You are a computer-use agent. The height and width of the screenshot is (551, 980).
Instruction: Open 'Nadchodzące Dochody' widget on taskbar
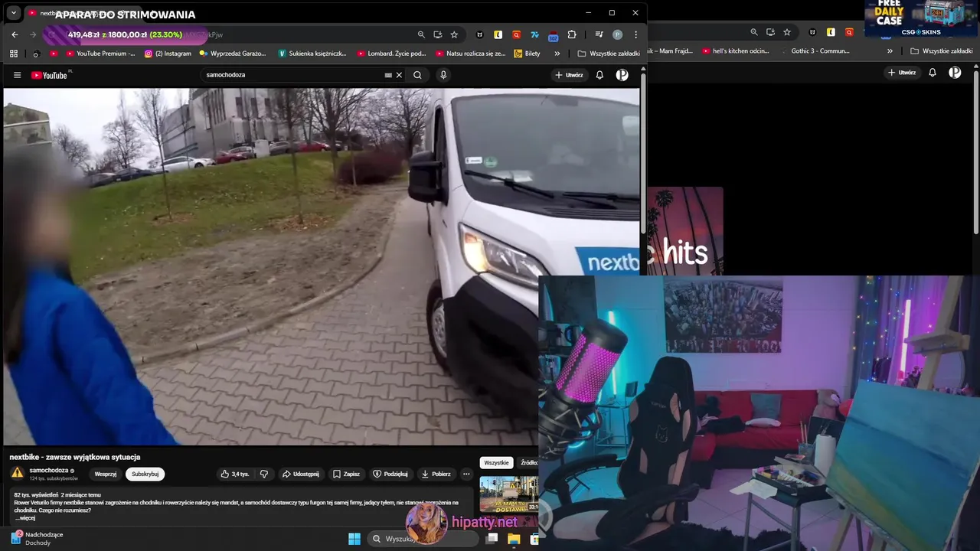pyautogui.click(x=37, y=538)
